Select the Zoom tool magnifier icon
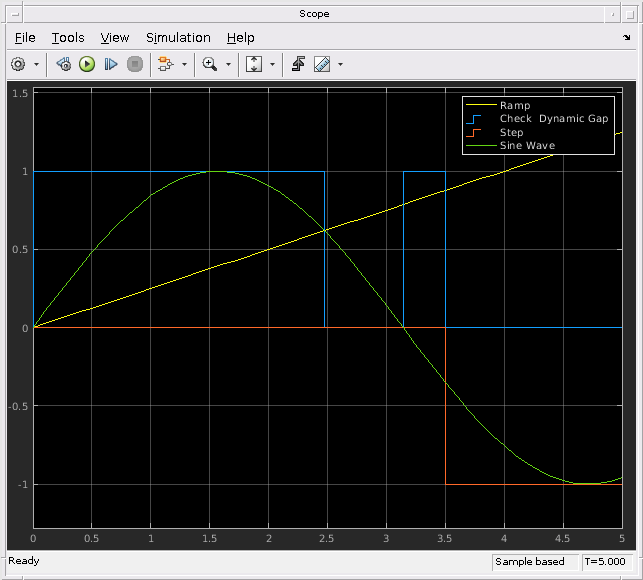The height and width of the screenshot is (580, 643). 210,64
